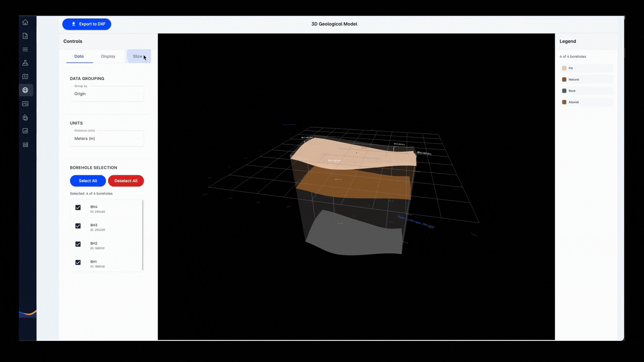The image size is (644, 362).
Task: Open the report document icon in sidebar
Action: 25,36
